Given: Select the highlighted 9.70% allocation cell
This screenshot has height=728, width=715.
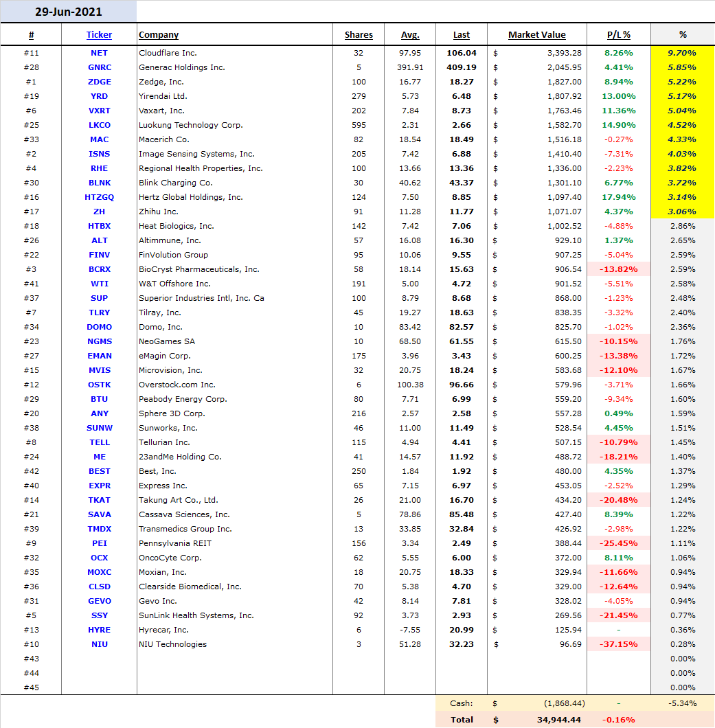Looking at the screenshot, I should (683, 53).
